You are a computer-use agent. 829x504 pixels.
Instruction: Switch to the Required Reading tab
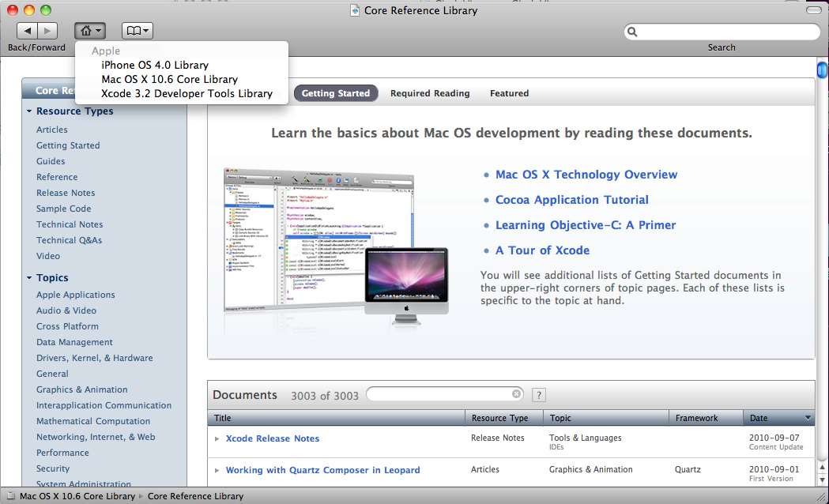pos(430,93)
